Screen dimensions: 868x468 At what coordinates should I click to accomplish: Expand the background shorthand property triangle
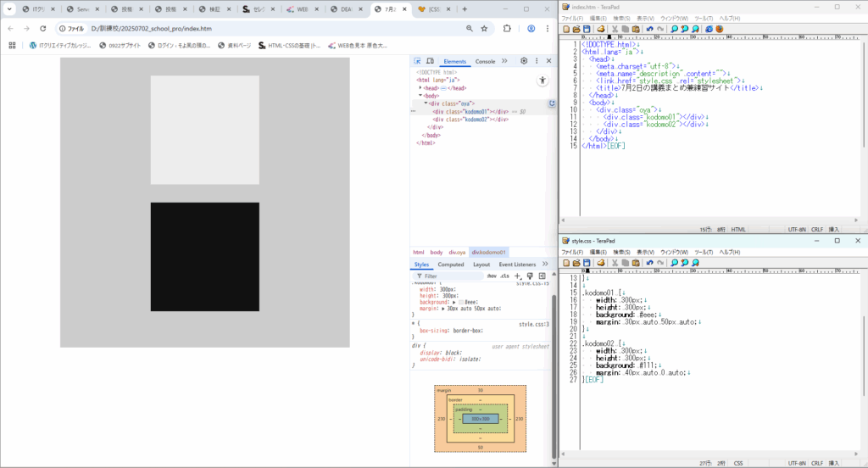point(455,301)
